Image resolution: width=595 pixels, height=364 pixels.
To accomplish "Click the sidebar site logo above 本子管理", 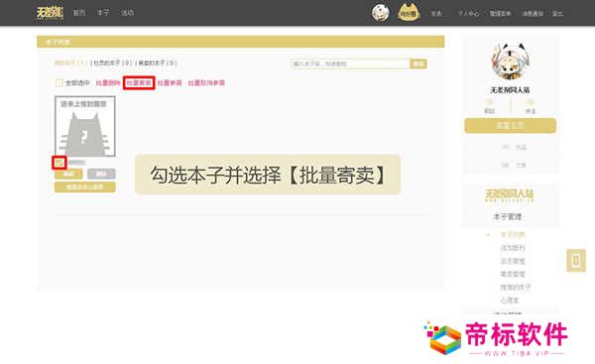I will (510, 195).
